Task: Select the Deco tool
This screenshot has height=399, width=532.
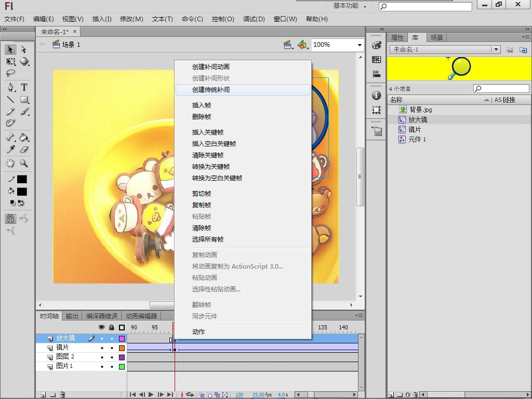Action: 10,123
